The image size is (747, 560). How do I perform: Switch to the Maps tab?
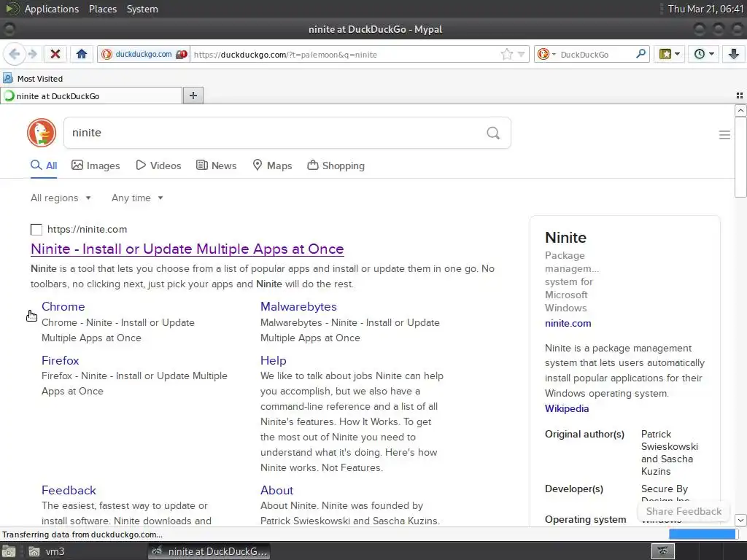(272, 166)
